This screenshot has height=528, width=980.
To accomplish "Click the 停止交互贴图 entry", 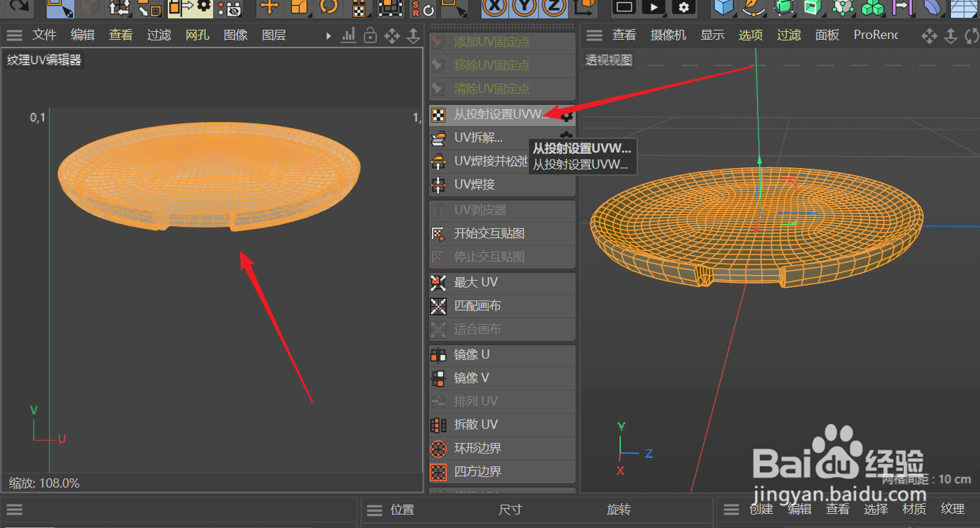I will tap(501, 257).
